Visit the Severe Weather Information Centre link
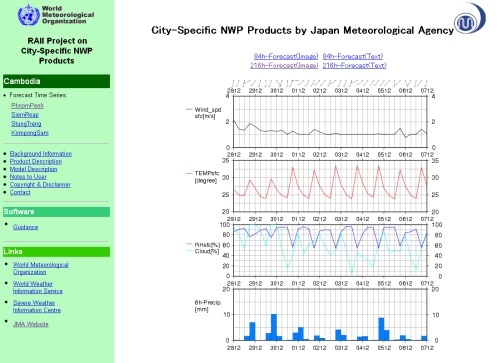Viewport: 500px width, 363px height. (37, 306)
